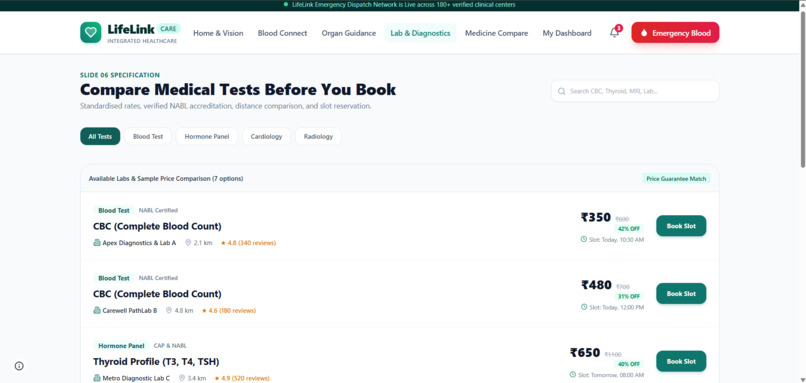Click the 31% OFF discount badge
806x383 pixels.
[629, 296]
